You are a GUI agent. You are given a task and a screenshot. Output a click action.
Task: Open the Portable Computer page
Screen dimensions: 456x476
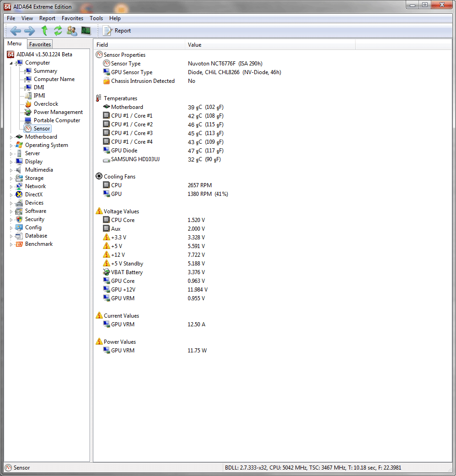(x=57, y=120)
